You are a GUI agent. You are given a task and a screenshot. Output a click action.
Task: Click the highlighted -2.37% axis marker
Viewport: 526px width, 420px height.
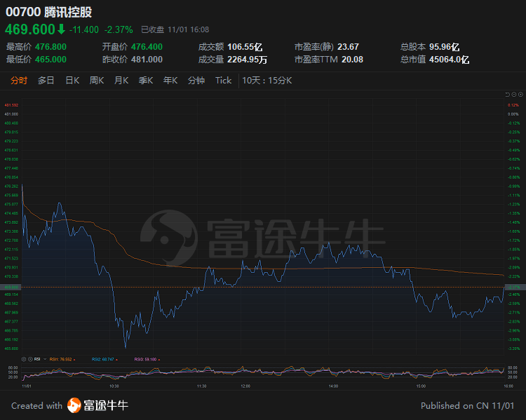[515, 287]
